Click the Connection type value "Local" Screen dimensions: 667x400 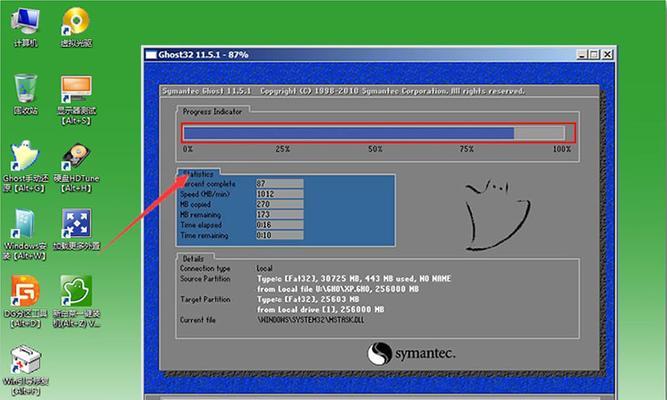pos(264,269)
